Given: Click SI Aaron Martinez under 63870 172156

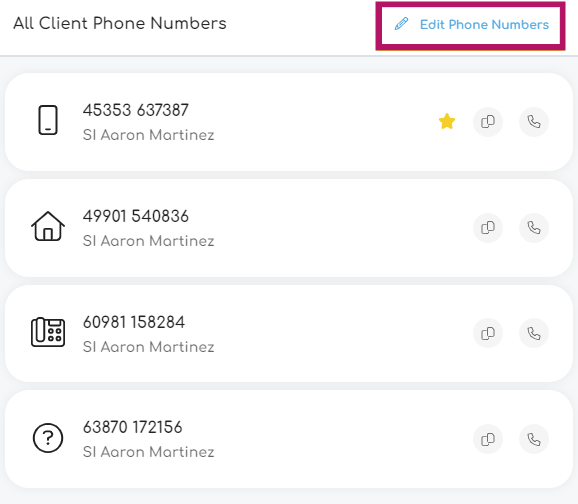Looking at the screenshot, I should coord(149,452).
